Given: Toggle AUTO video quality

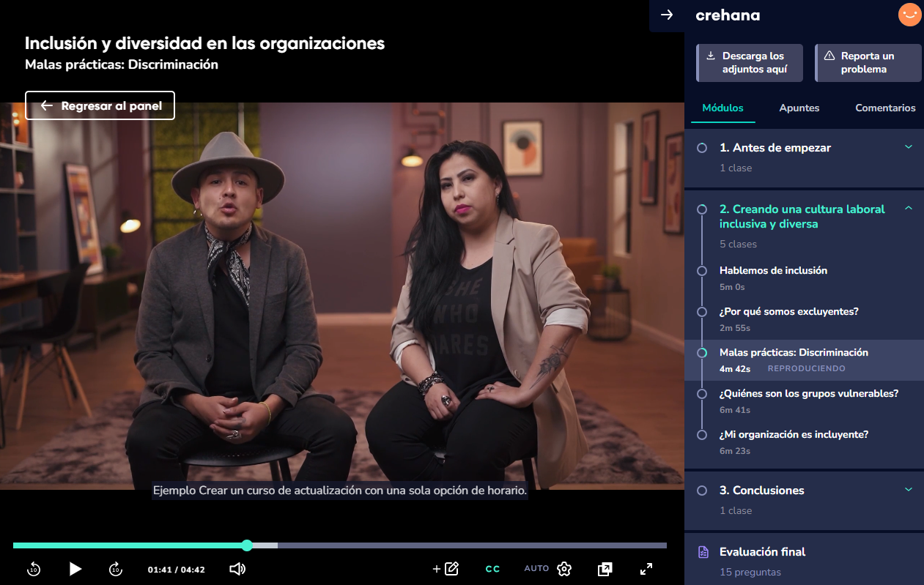Looking at the screenshot, I should (x=536, y=569).
